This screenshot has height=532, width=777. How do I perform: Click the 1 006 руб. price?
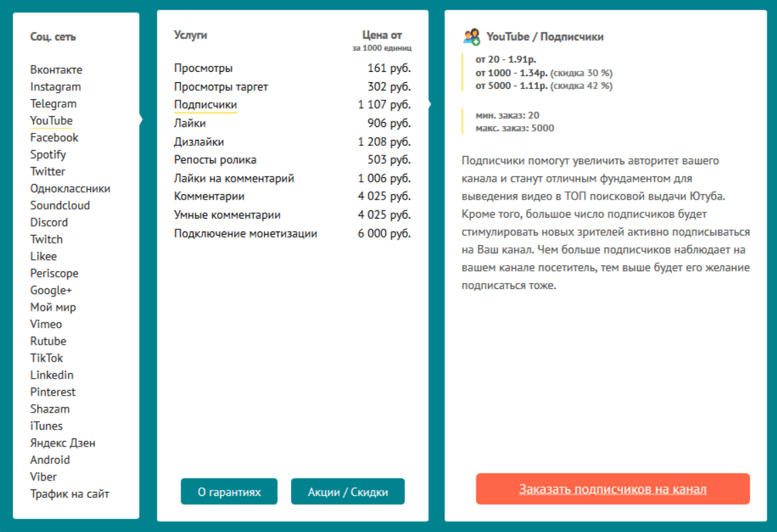click(x=385, y=178)
